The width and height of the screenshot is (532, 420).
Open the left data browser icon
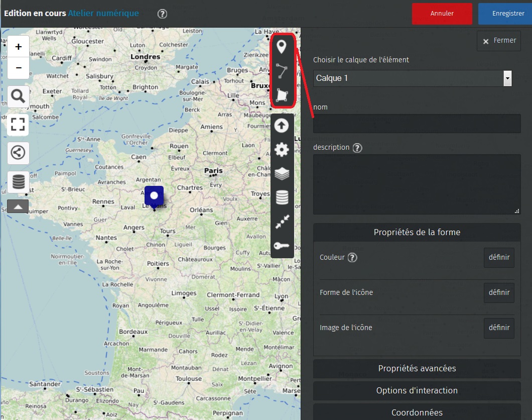18,181
